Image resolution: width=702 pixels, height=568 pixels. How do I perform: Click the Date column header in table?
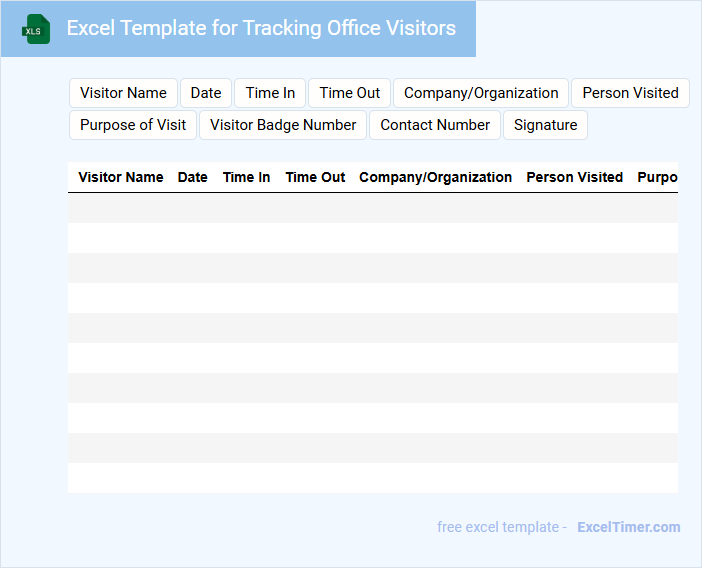pyautogui.click(x=193, y=177)
